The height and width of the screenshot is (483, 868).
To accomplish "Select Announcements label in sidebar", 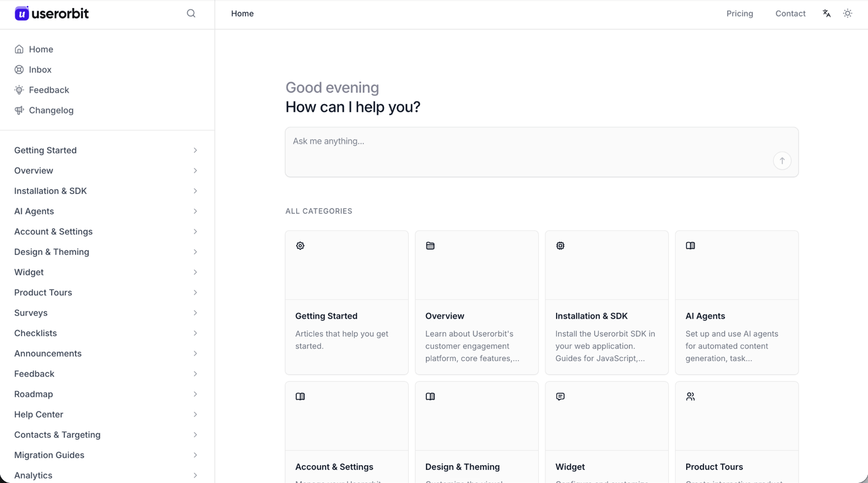I will click(x=48, y=353).
